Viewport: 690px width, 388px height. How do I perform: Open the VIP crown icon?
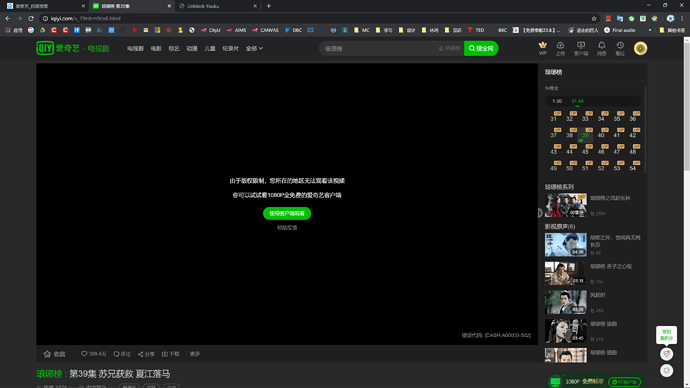click(543, 48)
